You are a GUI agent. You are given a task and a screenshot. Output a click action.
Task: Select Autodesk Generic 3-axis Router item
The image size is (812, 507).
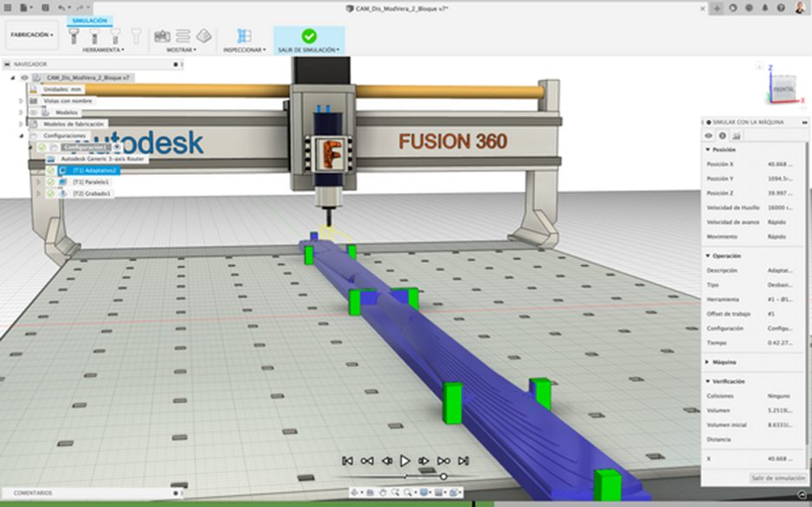tap(102, 159)
